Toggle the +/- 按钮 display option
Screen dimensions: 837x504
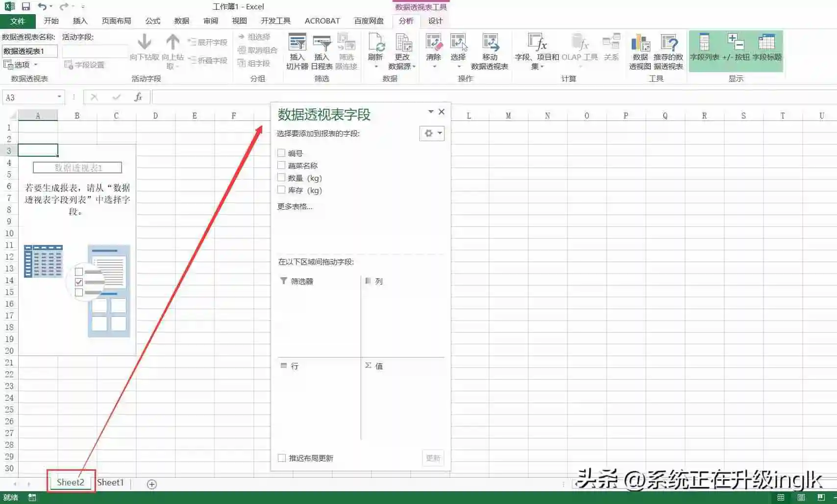click(x=736, y=48)
